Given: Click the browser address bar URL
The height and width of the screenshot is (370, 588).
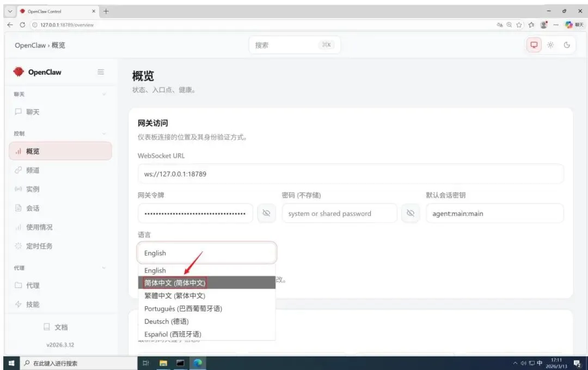Looking at the screenshot, I should point(67,25).
